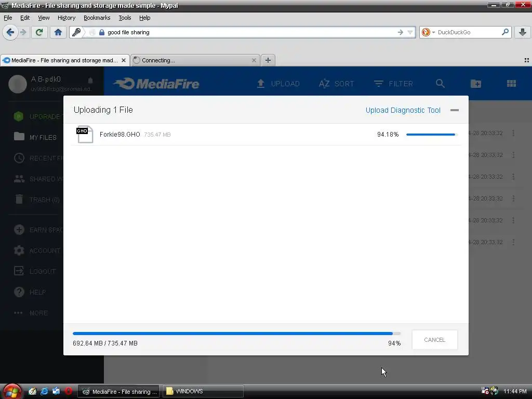Click the 94.18% file progress value
The height and width of the screenshot is (399, 532).
(388, 135)
